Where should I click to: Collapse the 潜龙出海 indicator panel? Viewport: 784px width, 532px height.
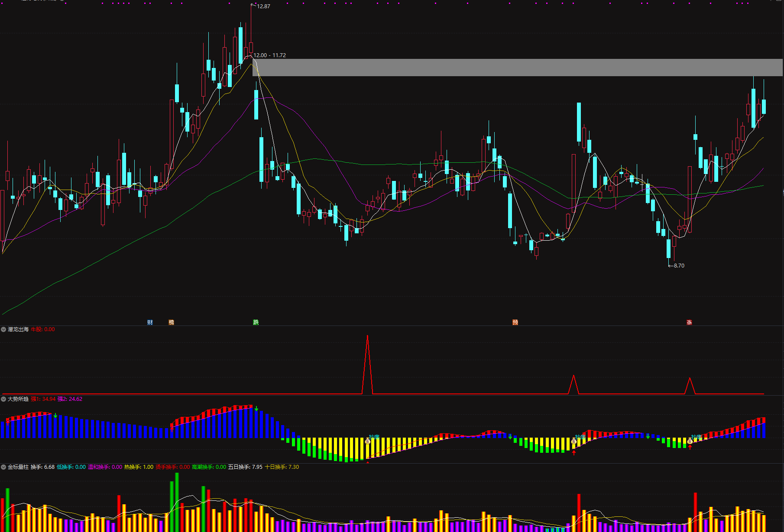tap(3, 329)
